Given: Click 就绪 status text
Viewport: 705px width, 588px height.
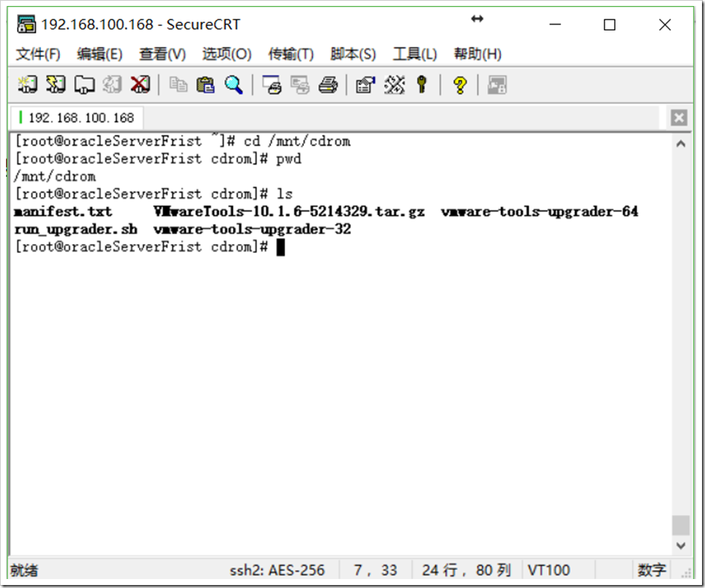Looking at the screenshot, I should pos(25,571).
